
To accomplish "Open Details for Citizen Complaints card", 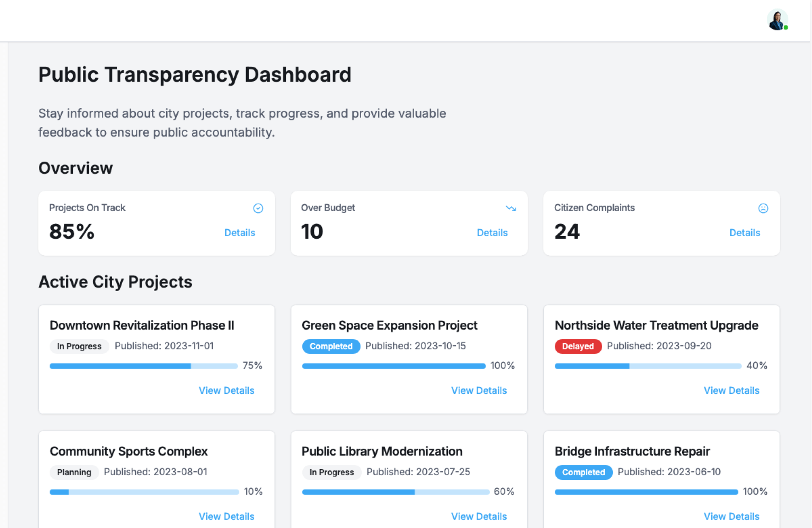I will click(x=744, y=233).
